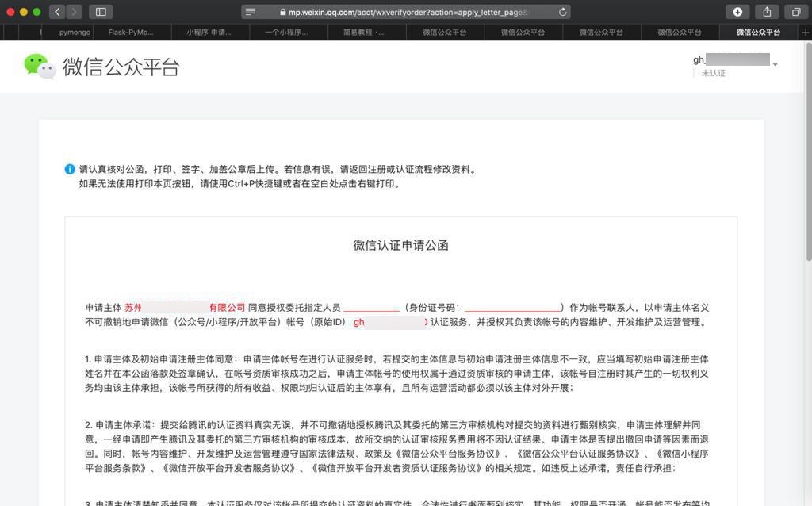812x506 pixels.
Task: Click the 请认真核对公函 instruction line
Action: [278, 170]
